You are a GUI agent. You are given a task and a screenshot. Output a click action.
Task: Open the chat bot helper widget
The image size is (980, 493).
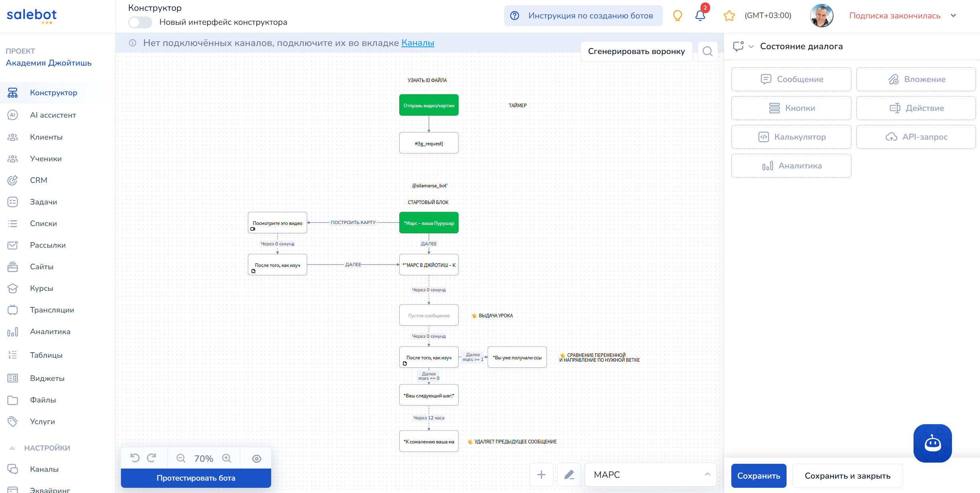[932, 443]
